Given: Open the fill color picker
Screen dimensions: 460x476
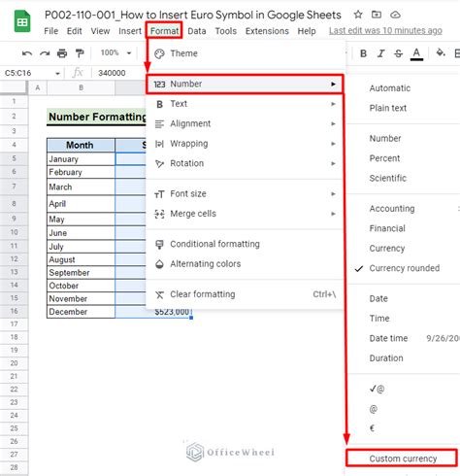Looking at the screenshot, I should pyautogui.click(x=441, y=52).
